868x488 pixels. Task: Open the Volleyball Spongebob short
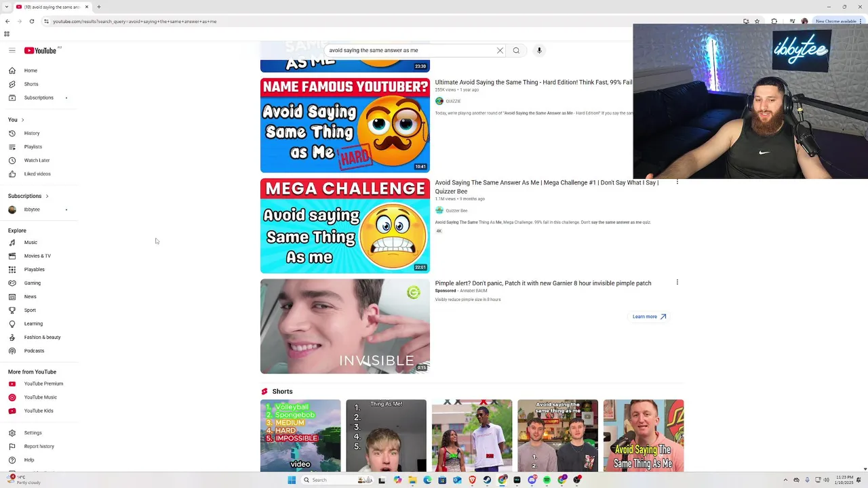[x=300, y=435]
